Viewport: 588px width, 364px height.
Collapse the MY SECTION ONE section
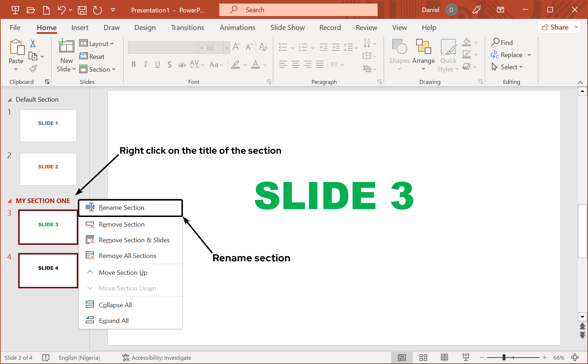coord(10,201)
